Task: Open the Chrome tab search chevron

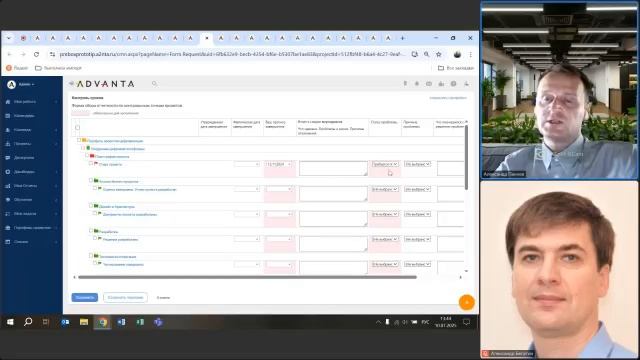Action: point(9,38)
